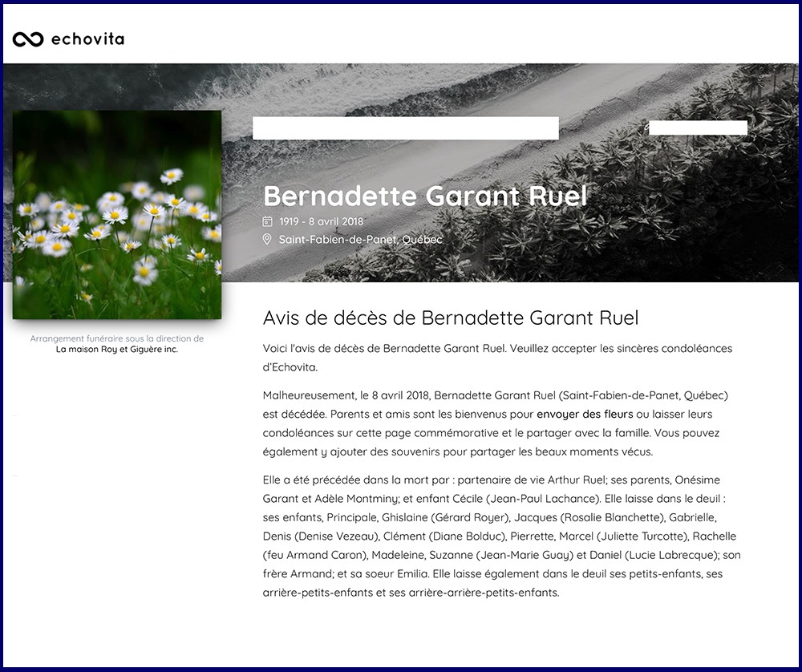
Task: Click the location pin icon
Action: coord(267,239)
